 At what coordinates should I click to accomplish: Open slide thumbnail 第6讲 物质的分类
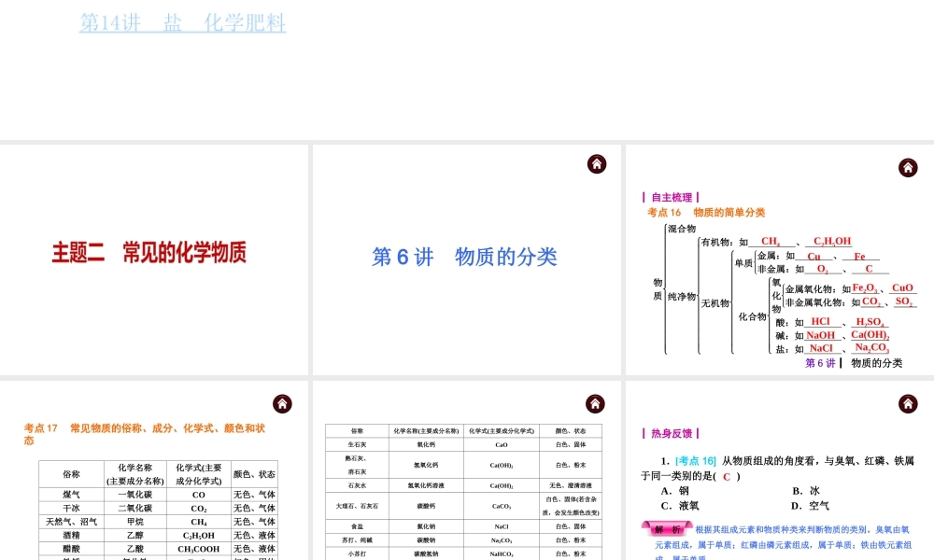click(466, 259)
